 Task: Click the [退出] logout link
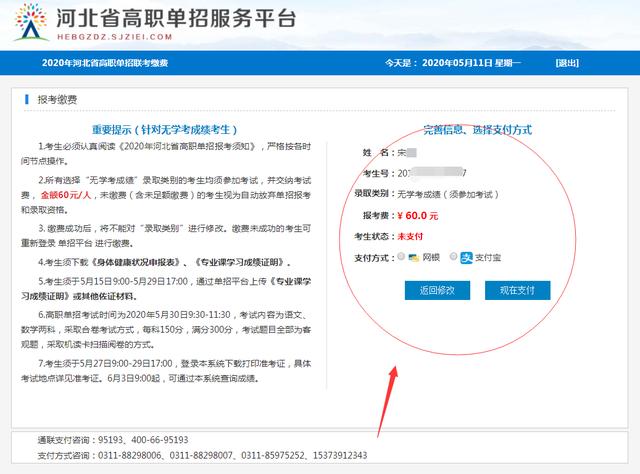coord(567,63)
